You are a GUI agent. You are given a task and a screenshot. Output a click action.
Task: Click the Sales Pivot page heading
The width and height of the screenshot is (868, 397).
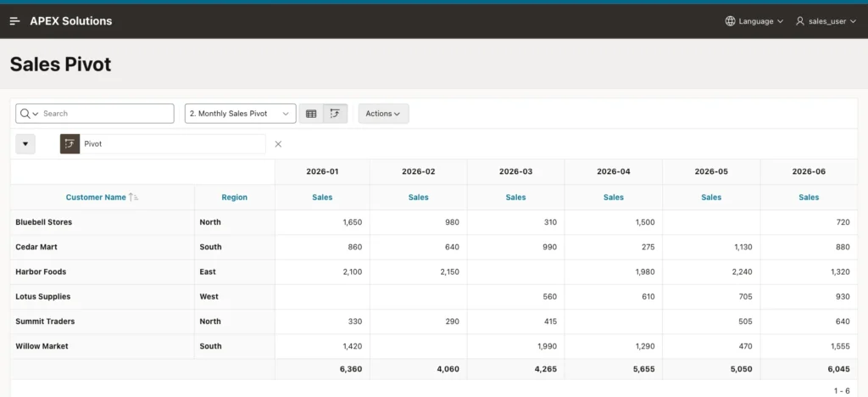tap(61, 64)
